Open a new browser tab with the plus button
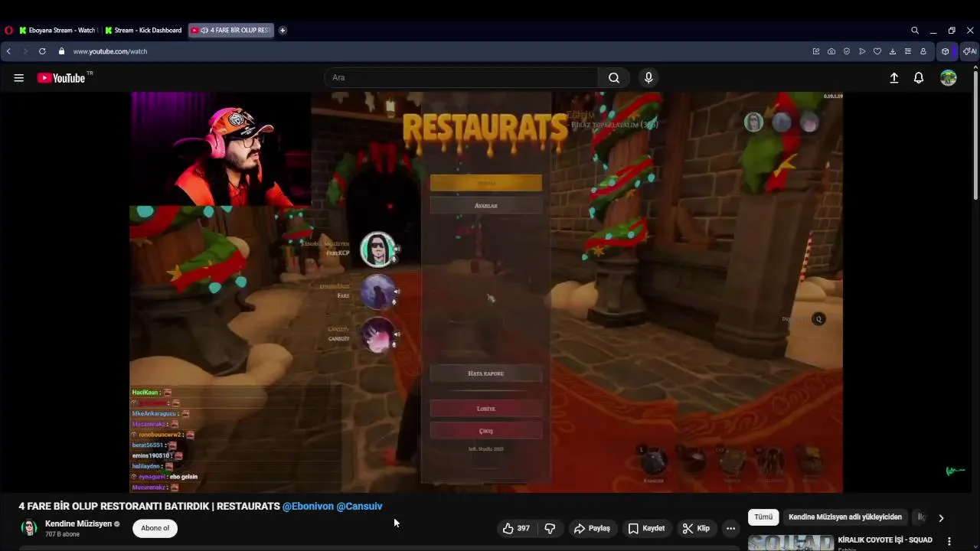The height and width of the screenshot is (551, 980). pyautogui.click(x=283, y=31)
